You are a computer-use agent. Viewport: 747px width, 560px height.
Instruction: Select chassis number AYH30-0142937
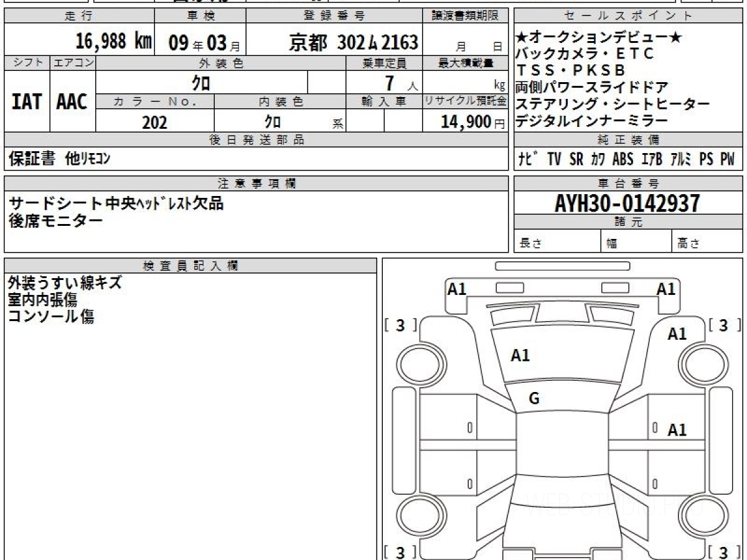[x=627, y=203]
